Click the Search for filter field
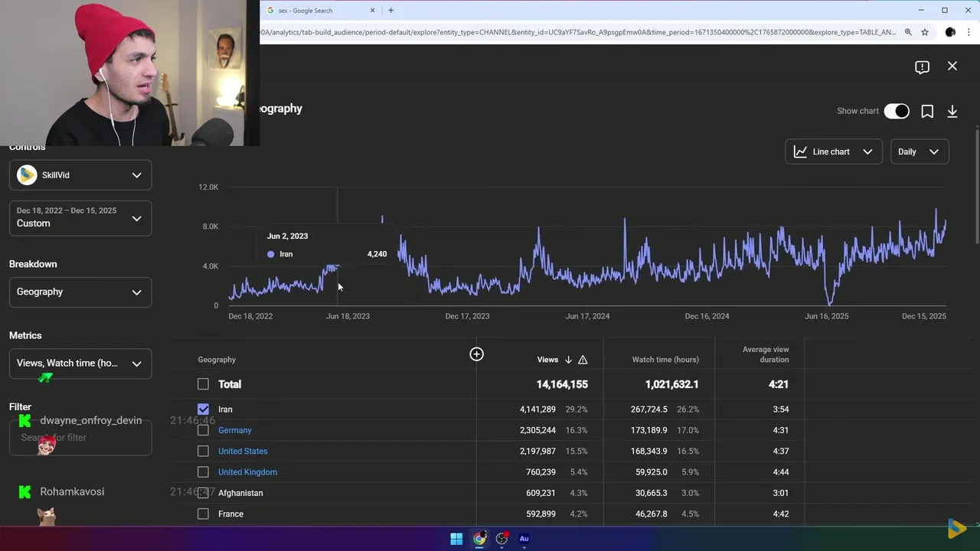The width and height of the screenshot is (980, 551). [x=80, y=438]
